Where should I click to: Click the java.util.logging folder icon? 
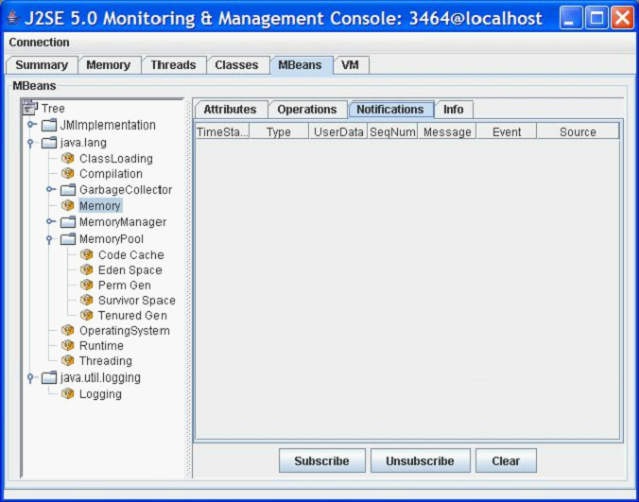click(49, 378)
